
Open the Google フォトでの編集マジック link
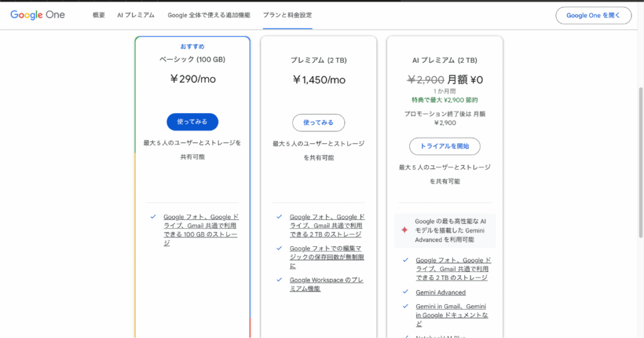327,257
